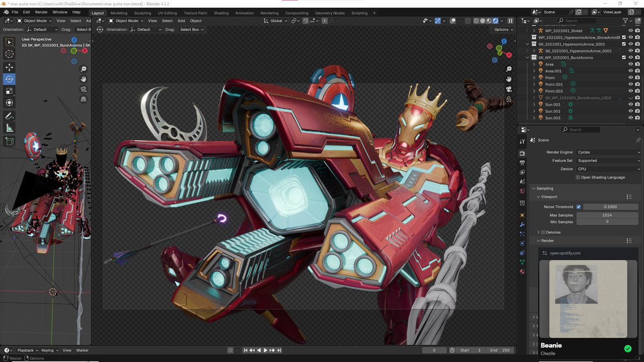Click the Max Samples field
The width and height of the screenshot is (644, 362).
608,215
